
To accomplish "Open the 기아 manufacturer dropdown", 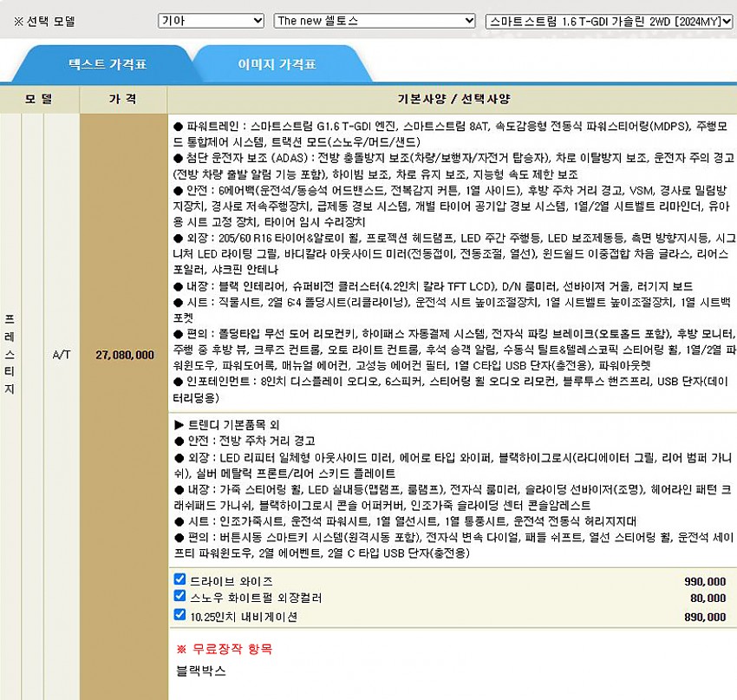I will point(211,21).
